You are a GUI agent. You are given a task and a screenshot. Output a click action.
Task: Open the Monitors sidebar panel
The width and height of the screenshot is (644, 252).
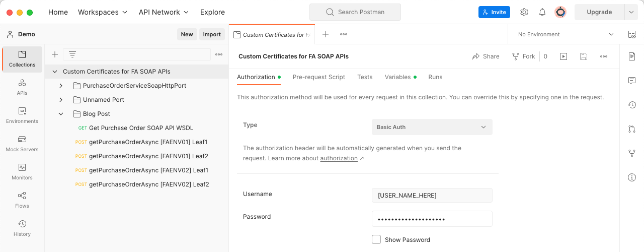[x=22, y=172]
